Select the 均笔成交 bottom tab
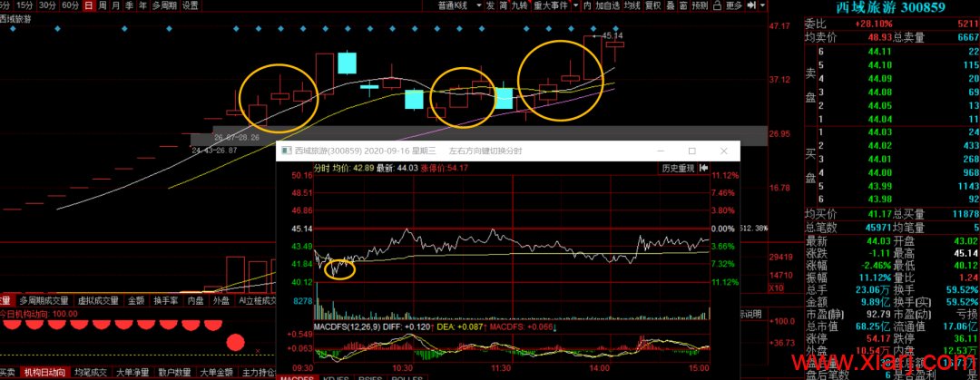The height and width of the screenshot is (380, 980). tap(92, 373)
